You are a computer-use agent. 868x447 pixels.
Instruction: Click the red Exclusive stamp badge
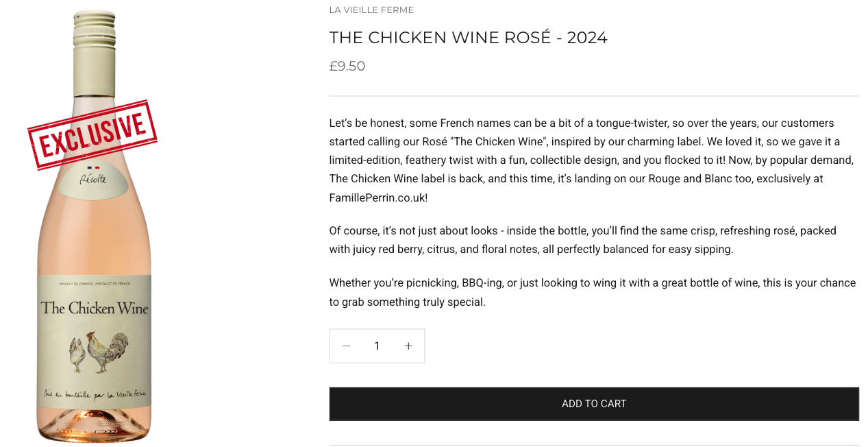pyautogui.click(x=92, y=134)
